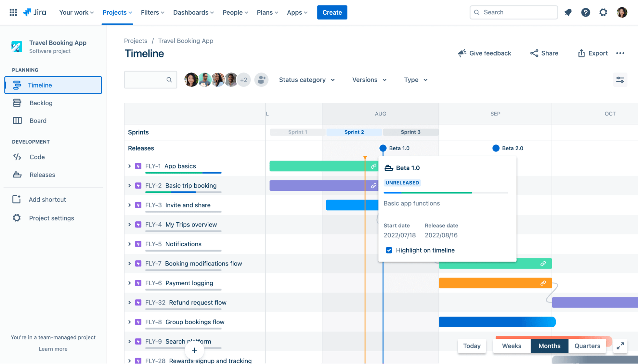Click the Timeline icon in sidebar
The width and height of the screenshot is (638, 364).
[x=16, y=85]
